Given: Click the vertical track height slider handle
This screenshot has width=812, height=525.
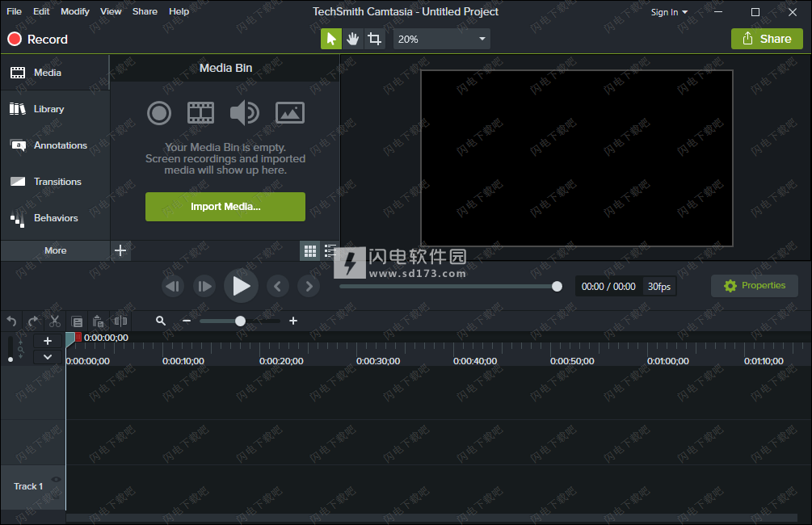Looking at the screenshot, I should 11,359.
